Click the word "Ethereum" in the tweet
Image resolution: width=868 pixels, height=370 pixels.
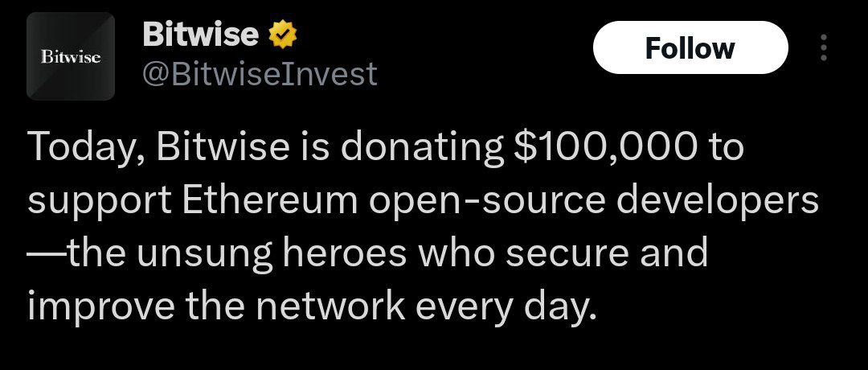point(270,200)
